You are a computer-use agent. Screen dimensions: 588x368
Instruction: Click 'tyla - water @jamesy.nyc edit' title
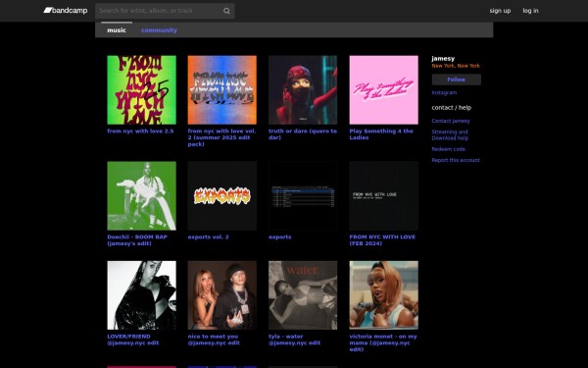[x=294, y=340]
